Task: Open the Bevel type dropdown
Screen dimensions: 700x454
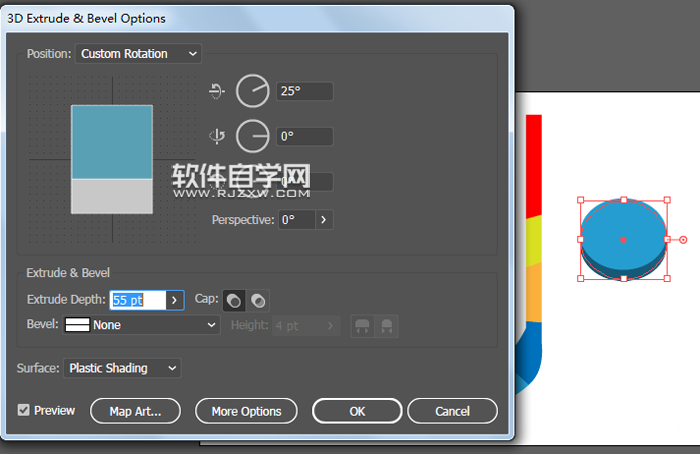Action: (141, 325)
